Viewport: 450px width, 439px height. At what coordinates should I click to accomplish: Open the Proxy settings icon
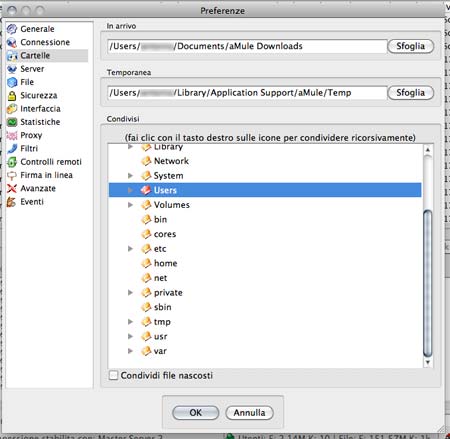(12, 135)
